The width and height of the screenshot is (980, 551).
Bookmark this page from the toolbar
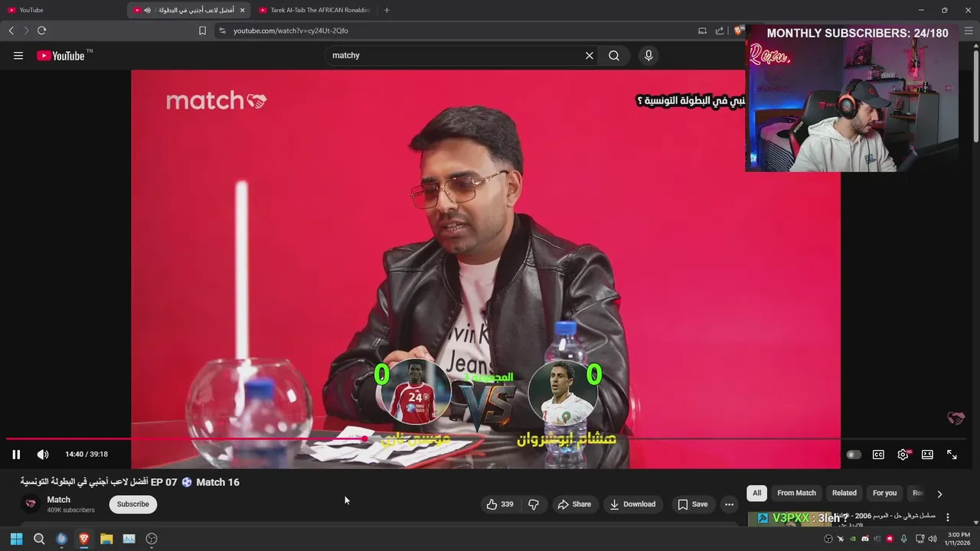(x=202, y=31)
